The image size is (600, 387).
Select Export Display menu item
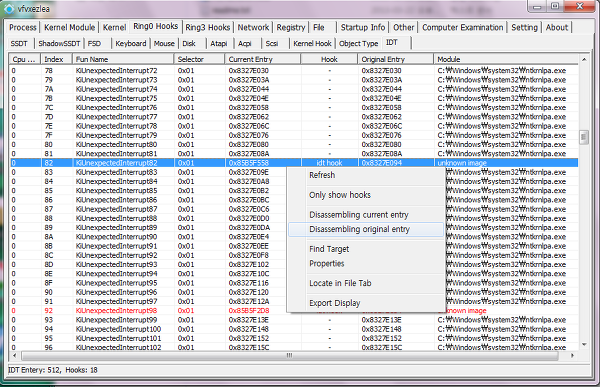click(365, 303)
